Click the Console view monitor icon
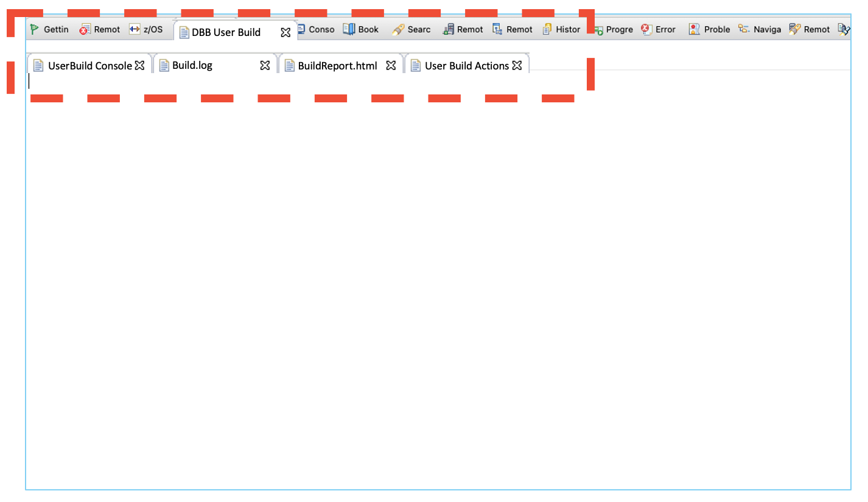 301,29
